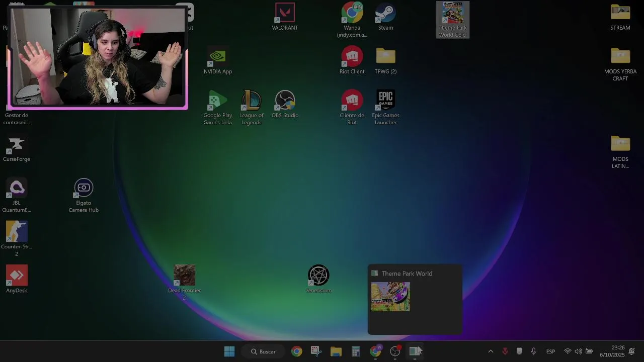Viewport: 644px width, 362px height.
Task: Open the STREAM folder
Action: [620, 17]
